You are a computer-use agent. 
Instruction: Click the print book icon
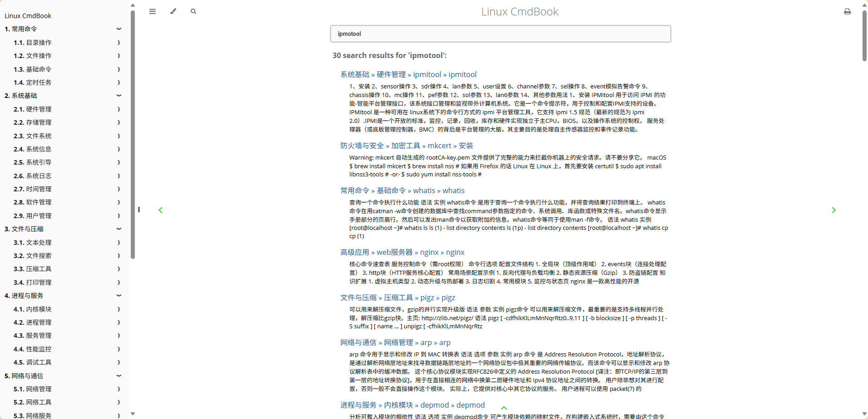[x=847, y=11]
